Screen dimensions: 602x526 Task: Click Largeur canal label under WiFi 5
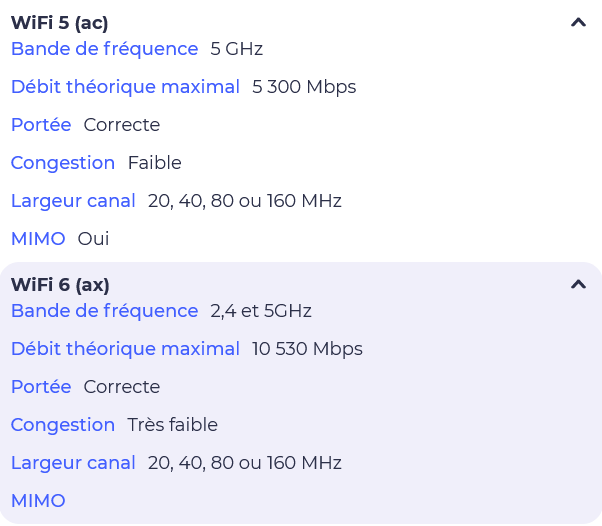pyautogui.click(x=73, y=201)
